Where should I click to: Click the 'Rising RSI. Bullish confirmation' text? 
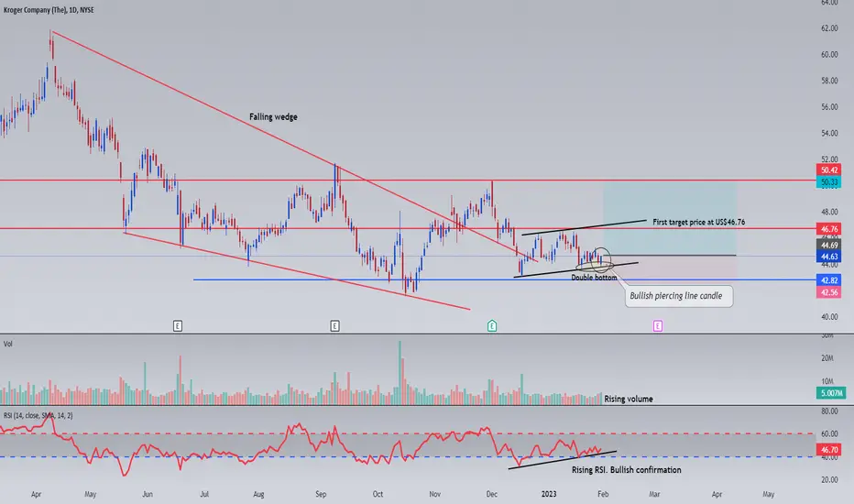coord(627,470)
